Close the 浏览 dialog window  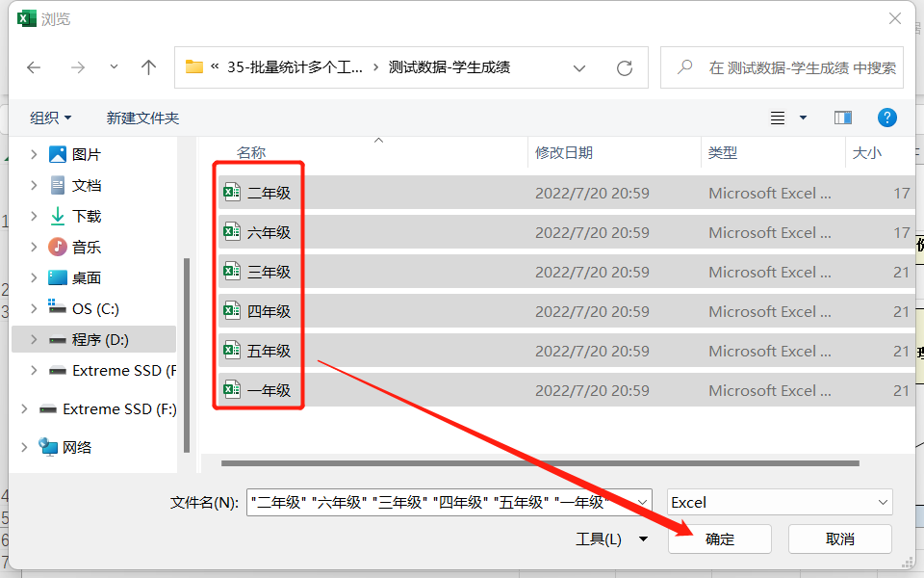pos(895,19)
